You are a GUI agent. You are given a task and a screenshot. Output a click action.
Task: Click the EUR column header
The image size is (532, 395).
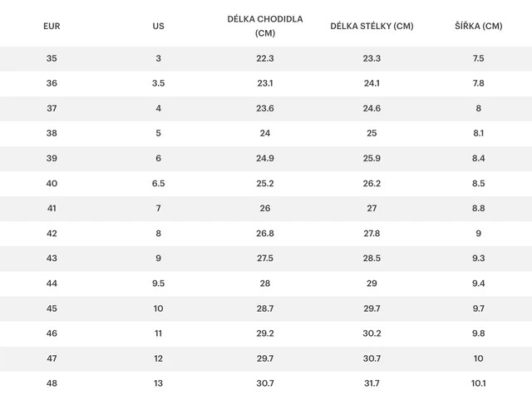(52, 26)
